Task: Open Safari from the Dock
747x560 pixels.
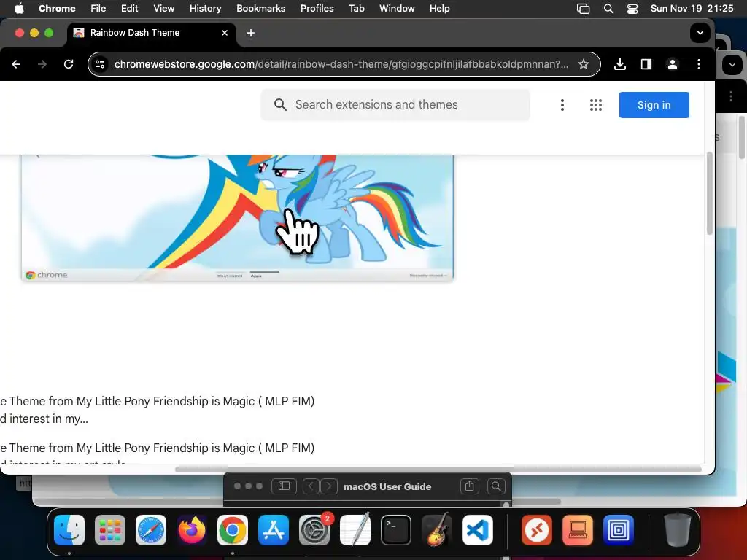Action: tap(151, 530)
